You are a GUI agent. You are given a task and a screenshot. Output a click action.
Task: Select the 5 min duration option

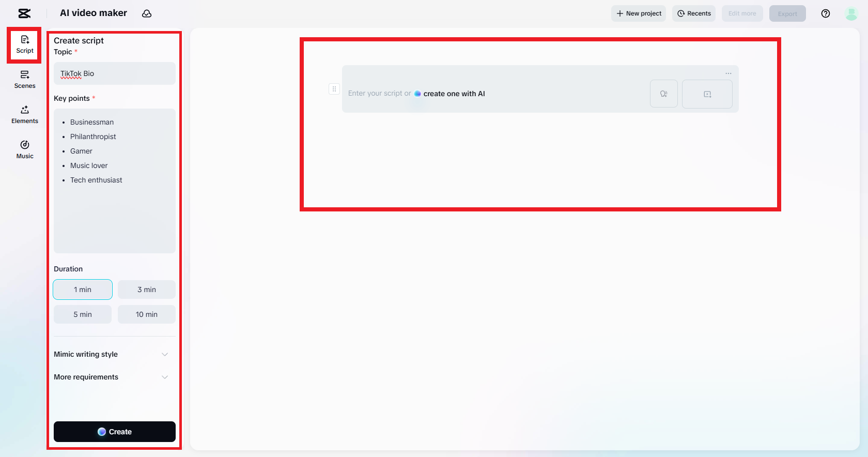coord(83,314)
